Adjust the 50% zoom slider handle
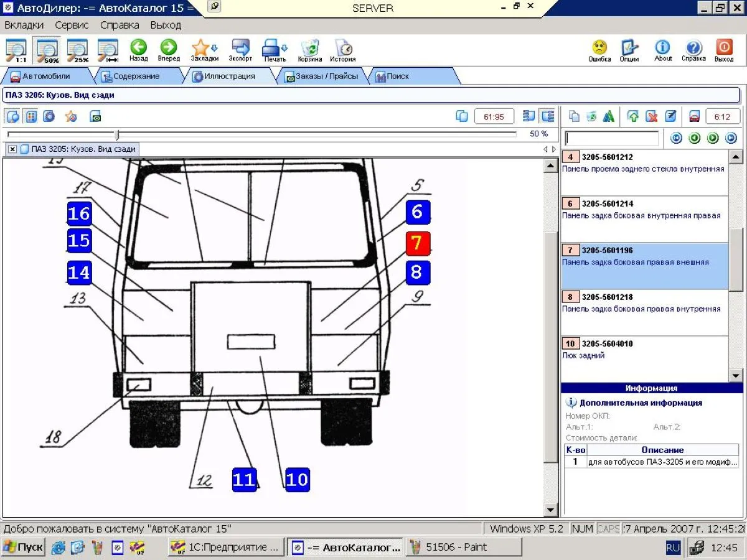 coord(117,134)
